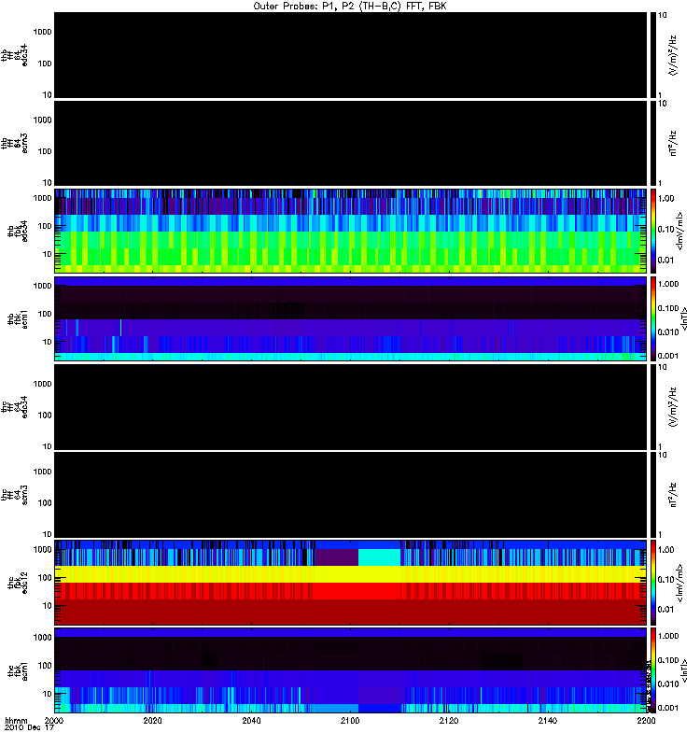Click the cyan block in the thc fbk edc12 panel
700x747 pixels.
[x=379, y=557]
